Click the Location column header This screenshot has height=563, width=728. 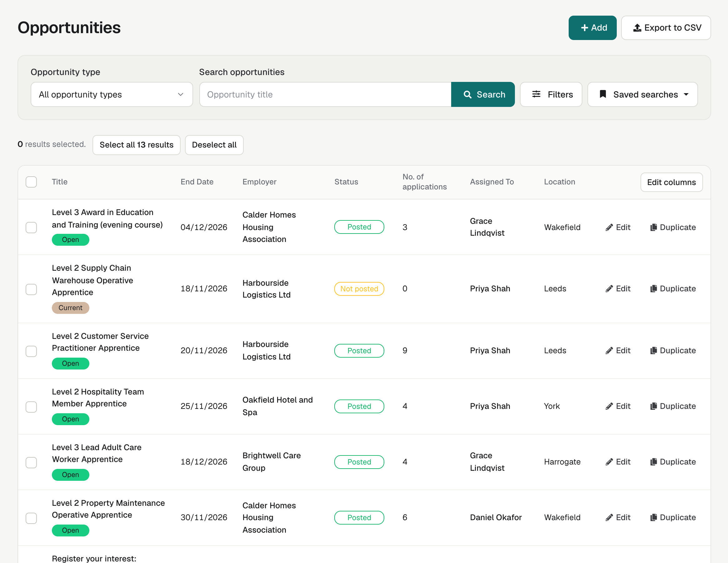559,182
